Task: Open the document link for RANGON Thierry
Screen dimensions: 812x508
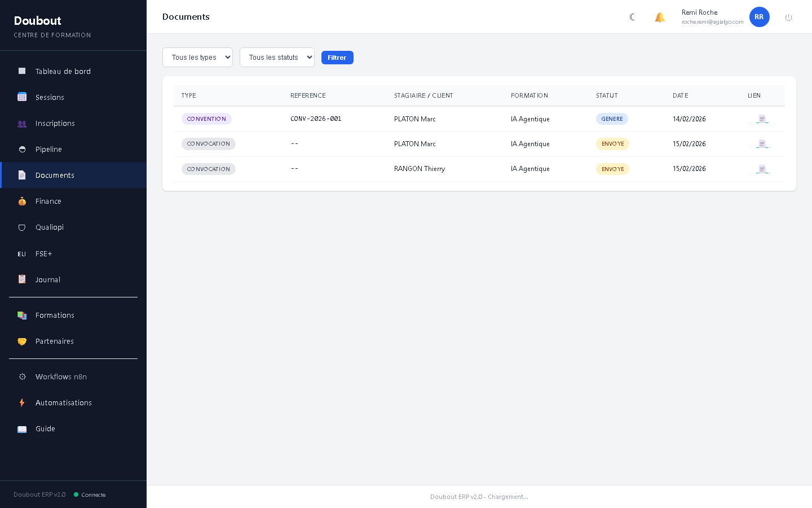Action: click(x=762, y=169)
